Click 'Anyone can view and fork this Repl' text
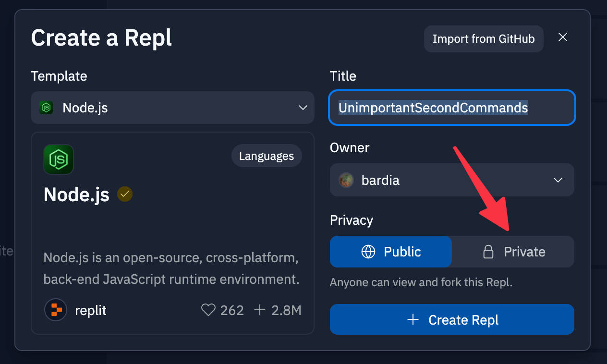 click(421, 282)
